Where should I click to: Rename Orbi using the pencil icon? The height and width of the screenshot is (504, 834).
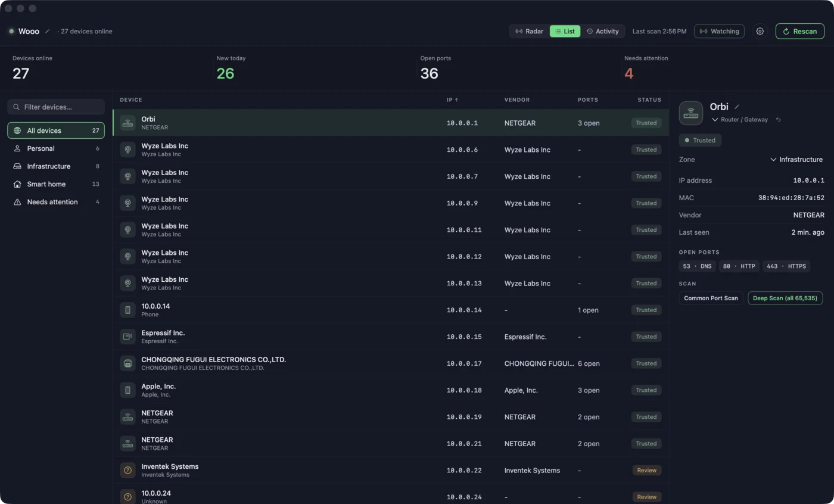tap(737, 107)
